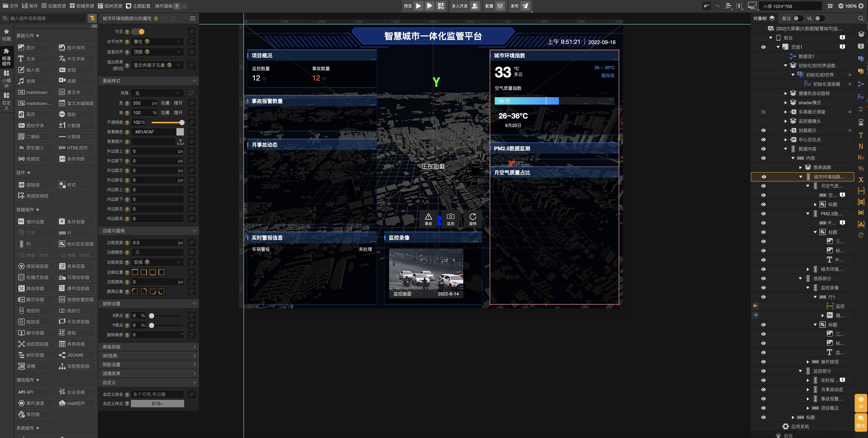Expand the 高级排版 section
This screenshot has height=438, width=868.
tap(149, 347)
